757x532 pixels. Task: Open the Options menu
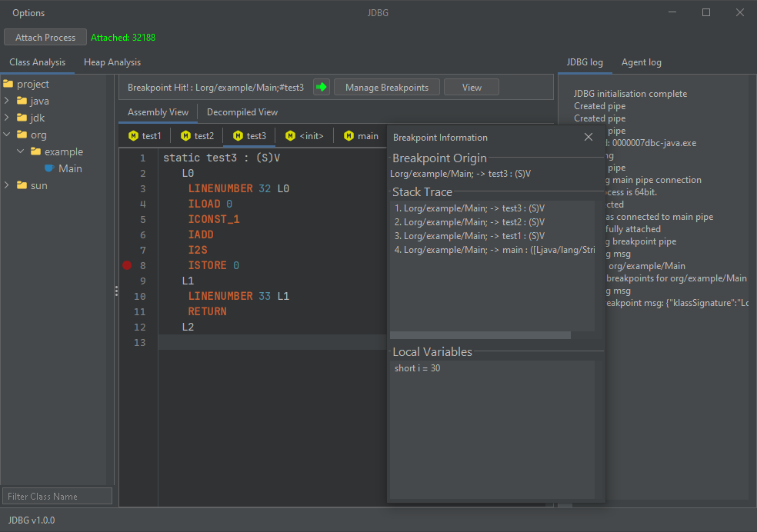28,13
